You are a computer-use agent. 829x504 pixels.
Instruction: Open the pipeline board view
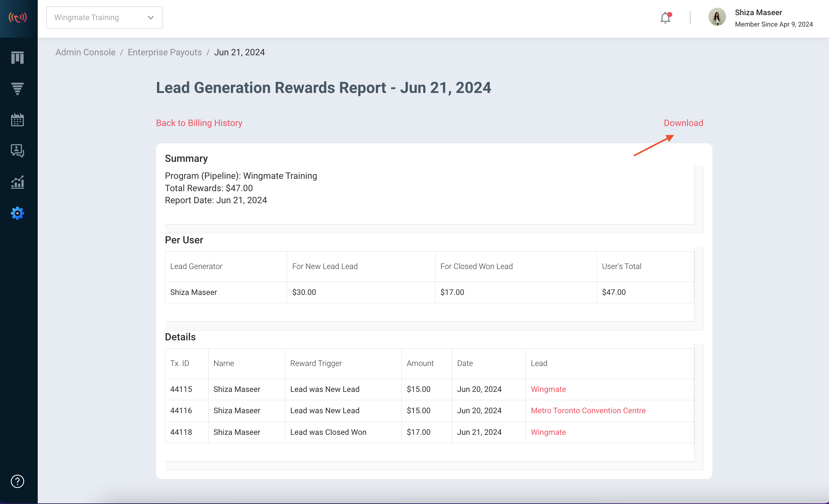point(18,57)
